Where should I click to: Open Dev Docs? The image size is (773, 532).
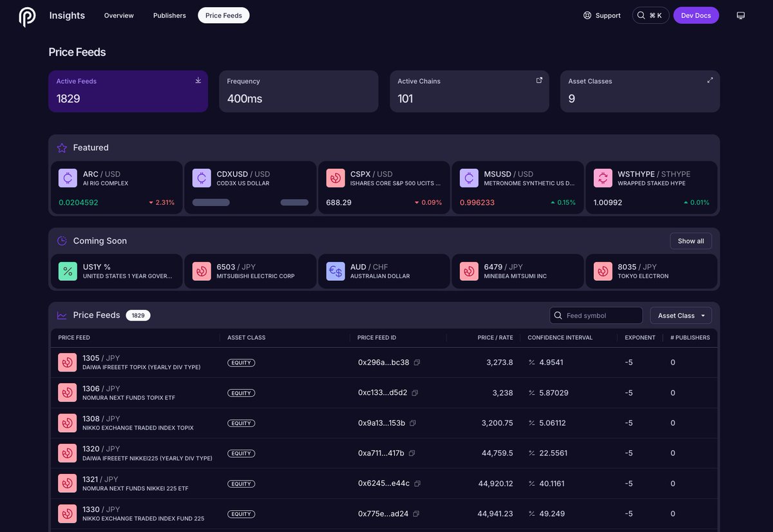pos(696,15)
